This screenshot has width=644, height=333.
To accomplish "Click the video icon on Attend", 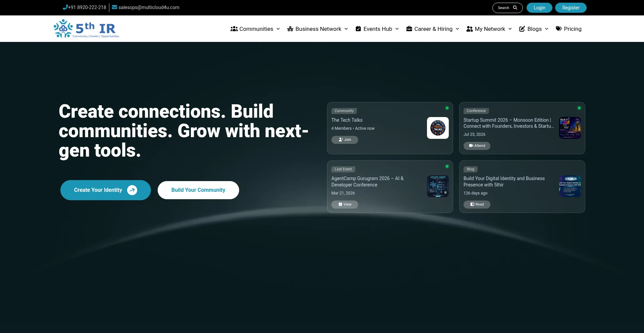I will point(471,146).
